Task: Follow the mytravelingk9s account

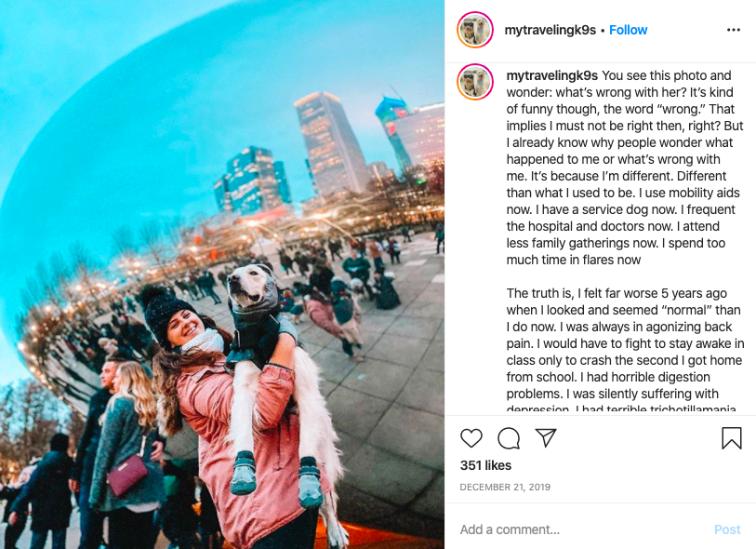Action: 629,30
